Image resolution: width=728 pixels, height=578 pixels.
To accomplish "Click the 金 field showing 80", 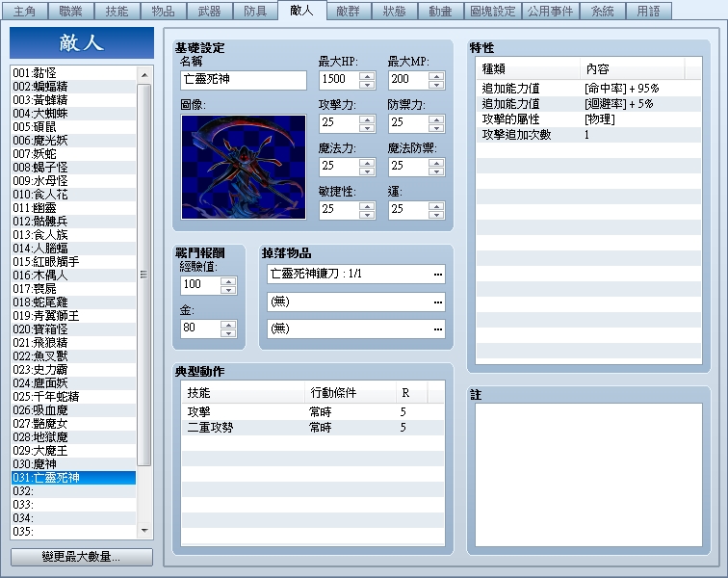I will pos(200,328).
